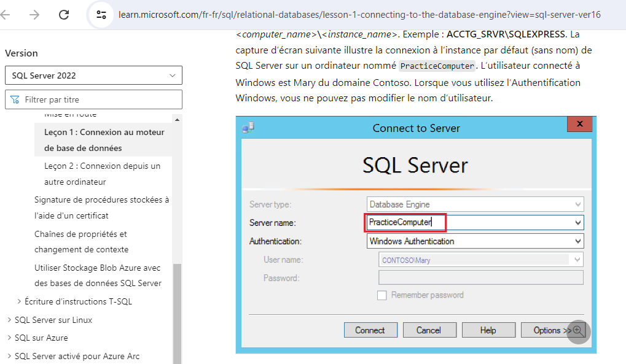Viewport: 626px width, 364px height.
Task: Open the Server name dropdown arrow
Action: [577, 223]
